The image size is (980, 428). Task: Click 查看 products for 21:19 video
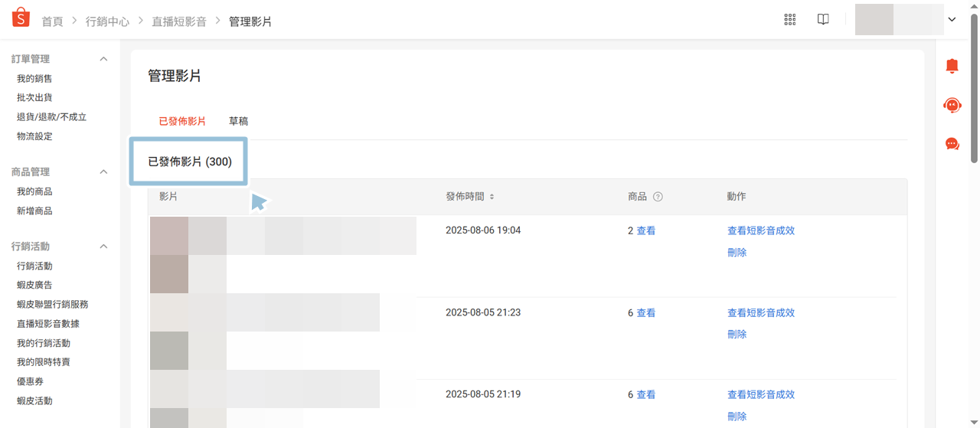coord(645,395)
